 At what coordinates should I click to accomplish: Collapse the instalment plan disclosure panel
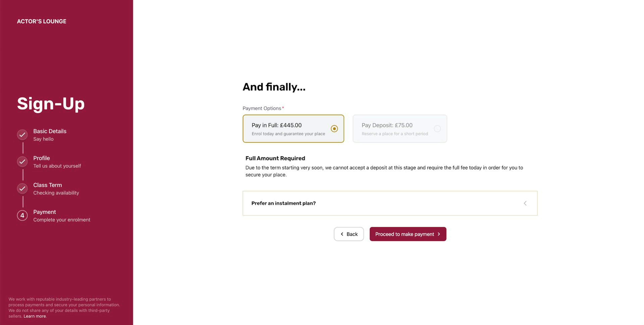526,203
